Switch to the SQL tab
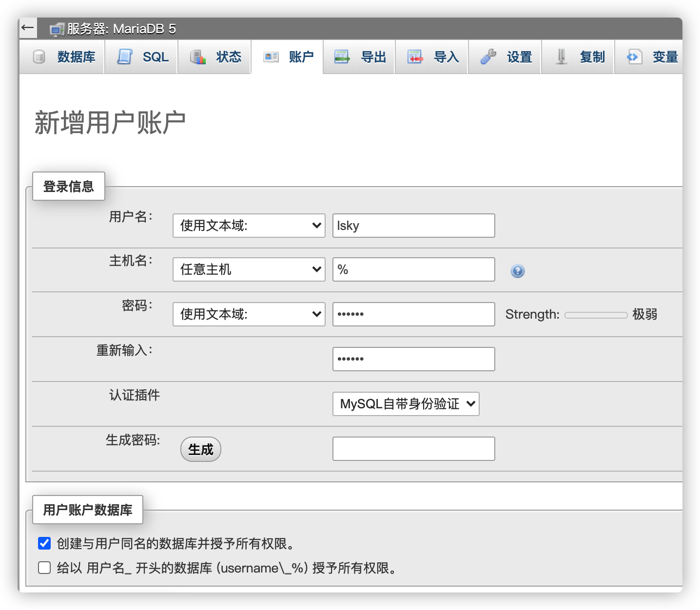 coord(141,57)
